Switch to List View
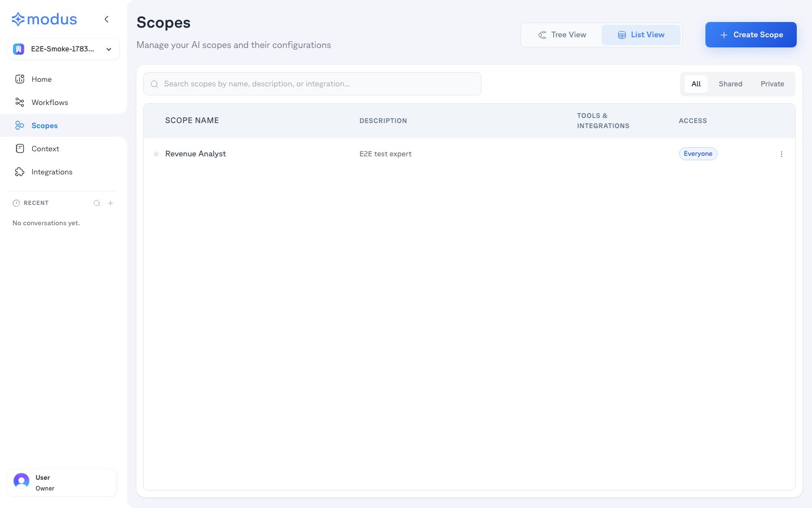This screenshot has width=812, height=508. pos(641,35)
